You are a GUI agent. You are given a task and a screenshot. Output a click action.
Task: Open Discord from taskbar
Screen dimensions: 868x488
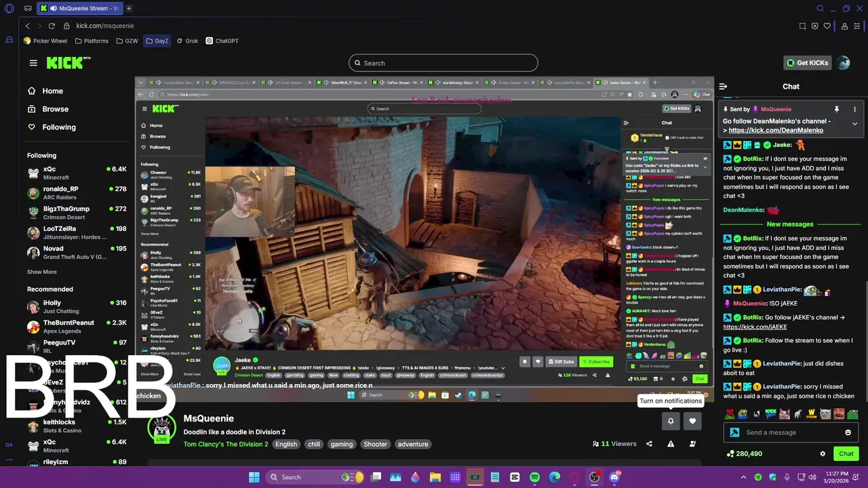coord(614,477)
